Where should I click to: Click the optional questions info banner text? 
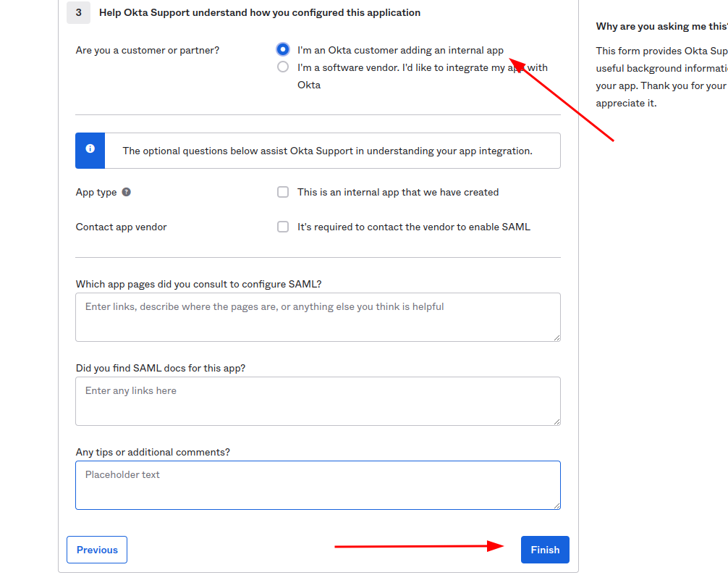[x=327, y=151]
